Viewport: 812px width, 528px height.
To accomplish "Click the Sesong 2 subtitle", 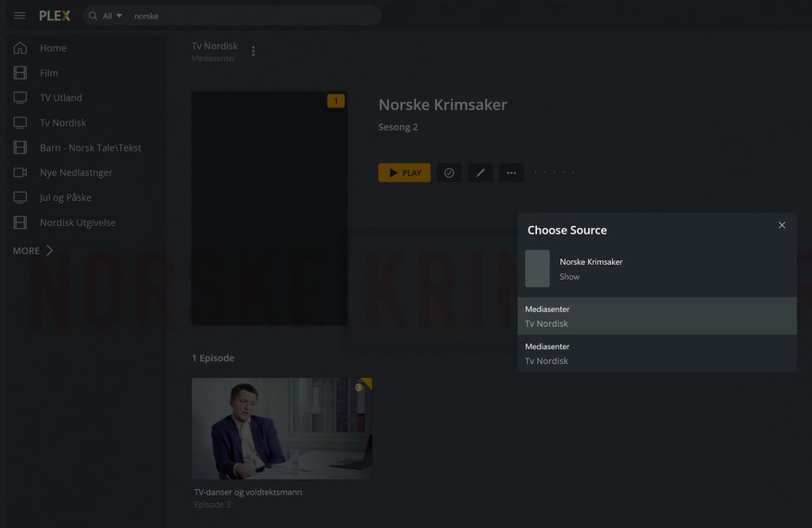I will tap(398, 127).
